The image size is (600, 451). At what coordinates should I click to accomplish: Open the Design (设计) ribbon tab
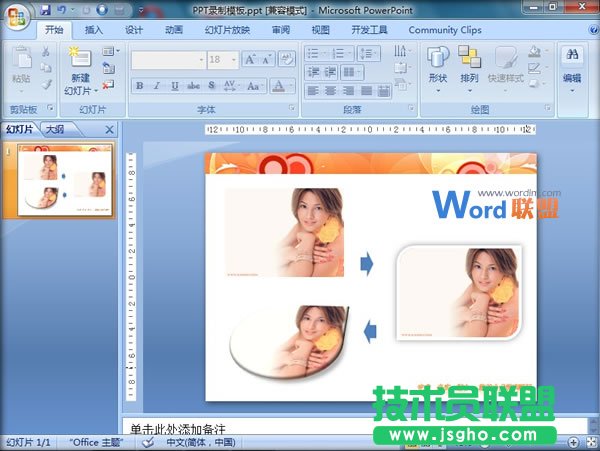tap(134, 30)
